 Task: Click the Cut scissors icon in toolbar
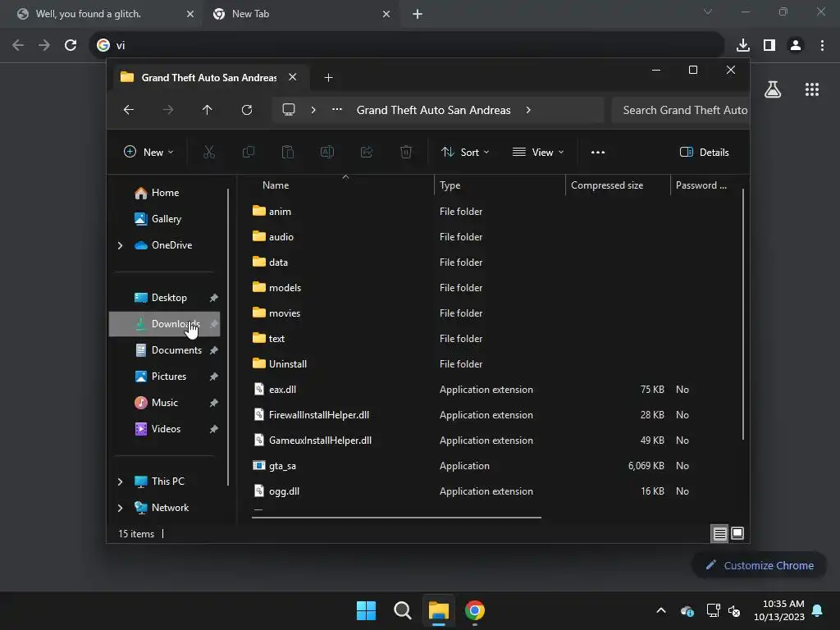click(209, 152)
